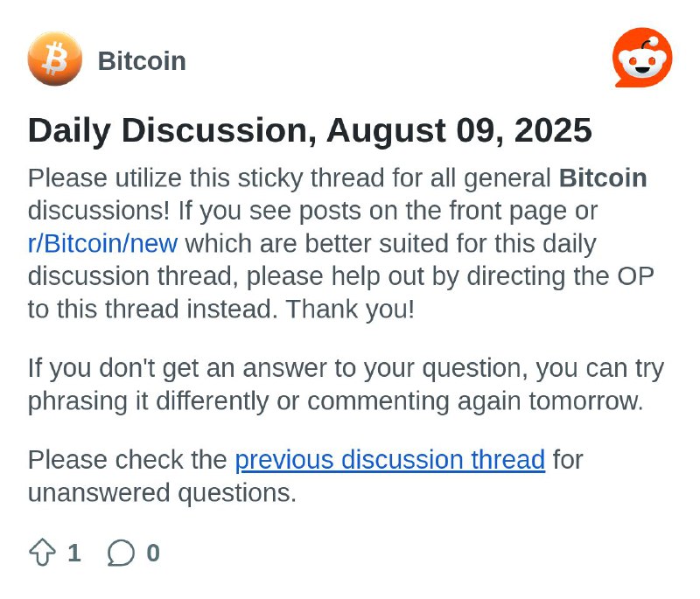Open comments via the speech bubble icon

121,553
